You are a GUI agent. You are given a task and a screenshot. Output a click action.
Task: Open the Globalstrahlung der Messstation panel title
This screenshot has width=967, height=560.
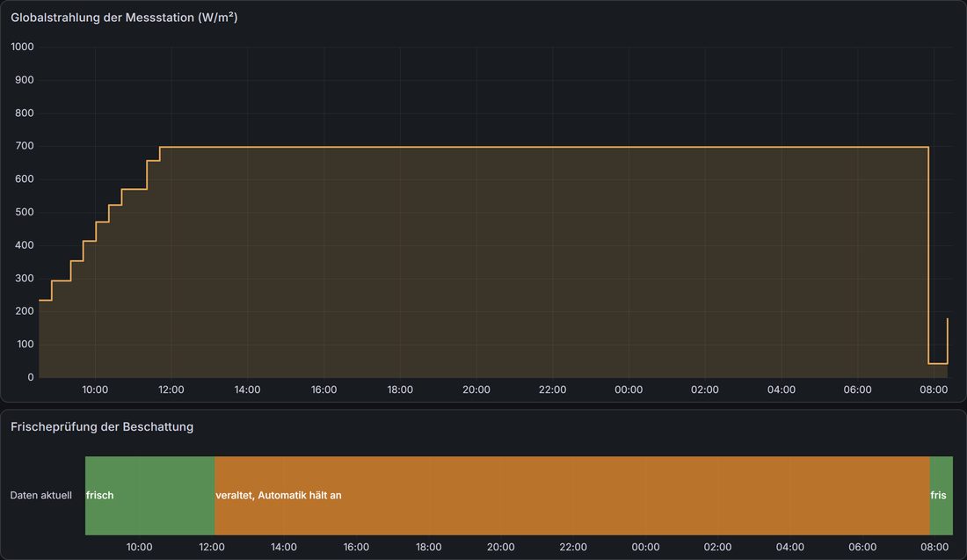pos(124,18)
